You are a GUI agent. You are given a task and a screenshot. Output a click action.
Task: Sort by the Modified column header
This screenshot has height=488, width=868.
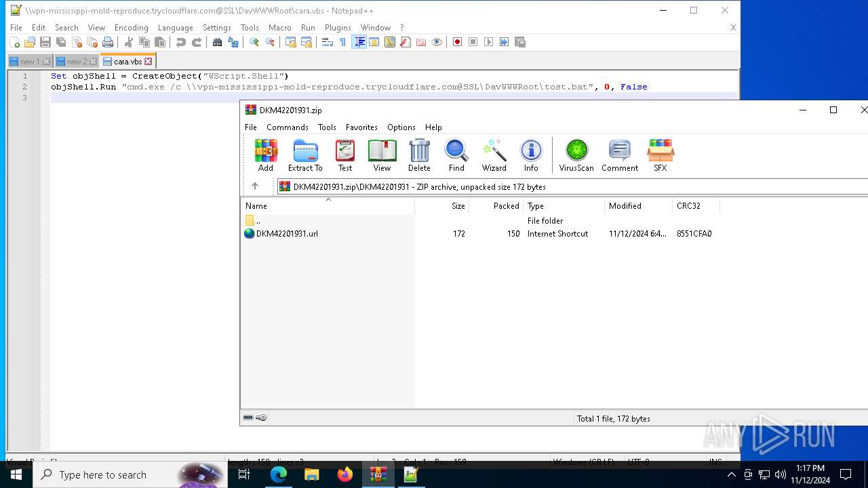pyautogui.click(x=638, y=206)
